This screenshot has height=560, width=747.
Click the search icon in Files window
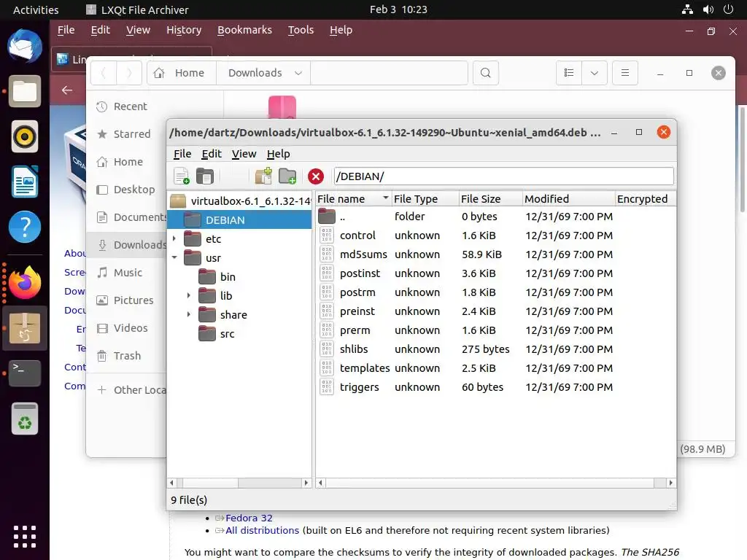pyautogui.click(x=485, y=73)
